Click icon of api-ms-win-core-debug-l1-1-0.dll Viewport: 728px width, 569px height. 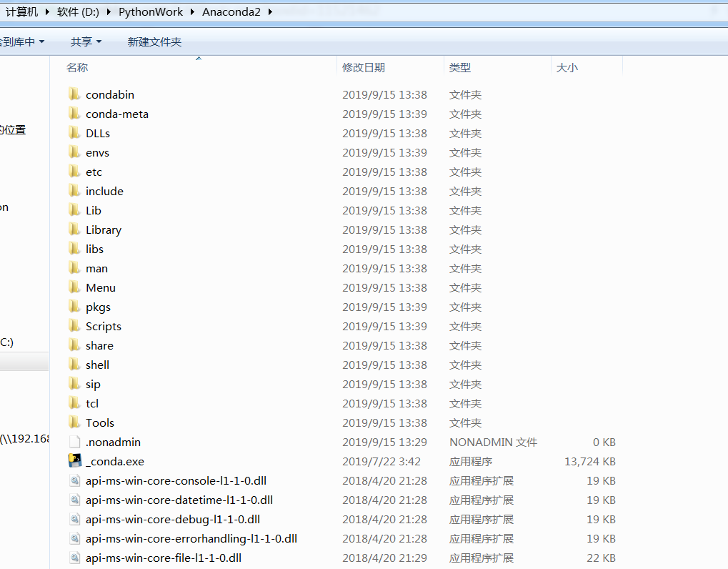[x=75, y=519]
